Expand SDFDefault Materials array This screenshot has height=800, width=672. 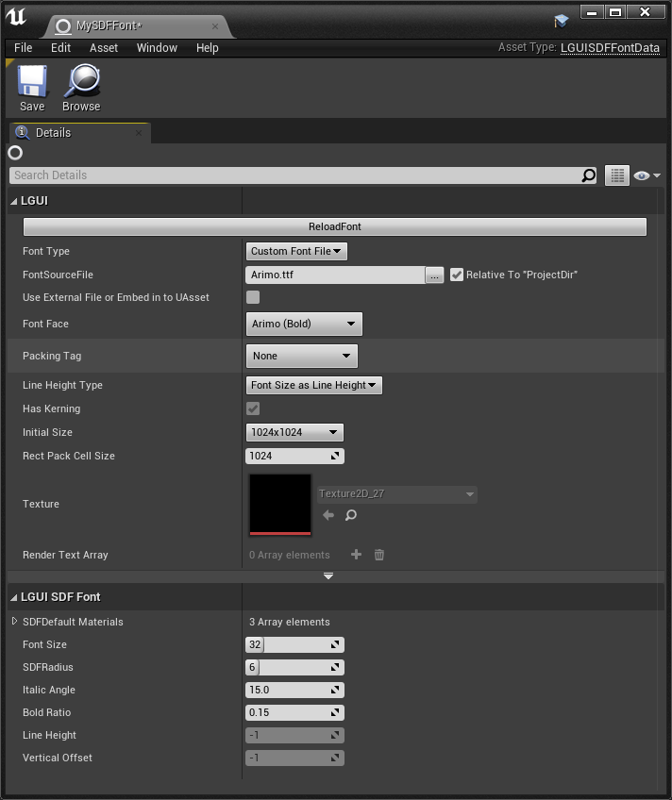14,621
